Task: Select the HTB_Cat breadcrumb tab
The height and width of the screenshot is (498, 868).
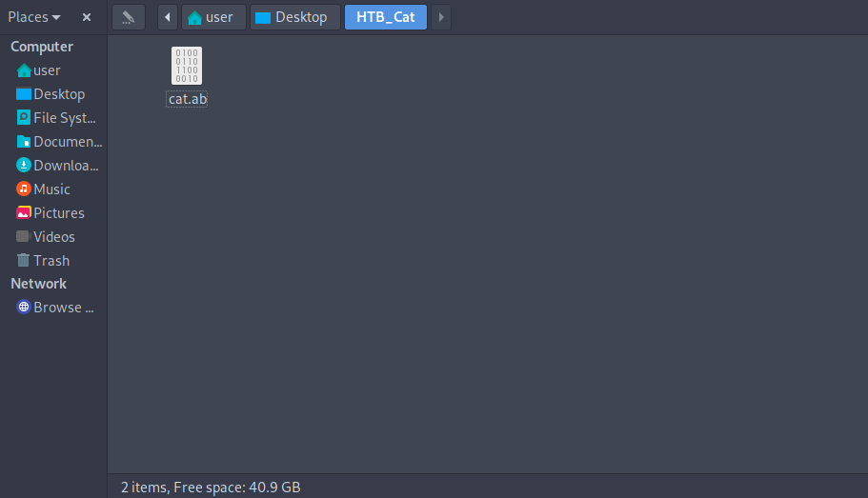Action: (x=385, y=17)
